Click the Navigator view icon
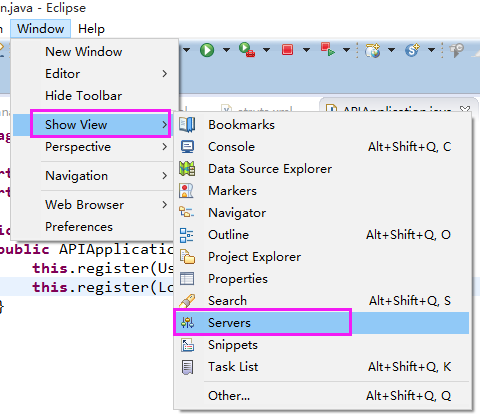 click(186, 212)
